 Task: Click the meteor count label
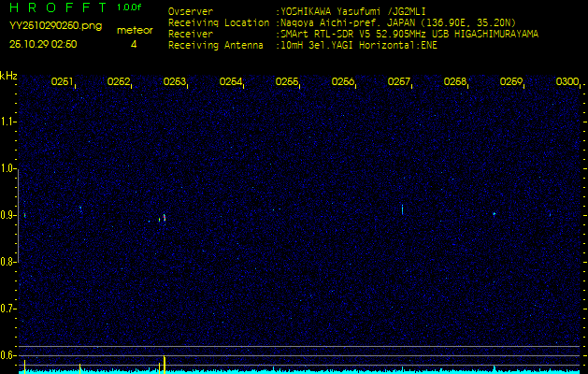(x=134, y=30)
